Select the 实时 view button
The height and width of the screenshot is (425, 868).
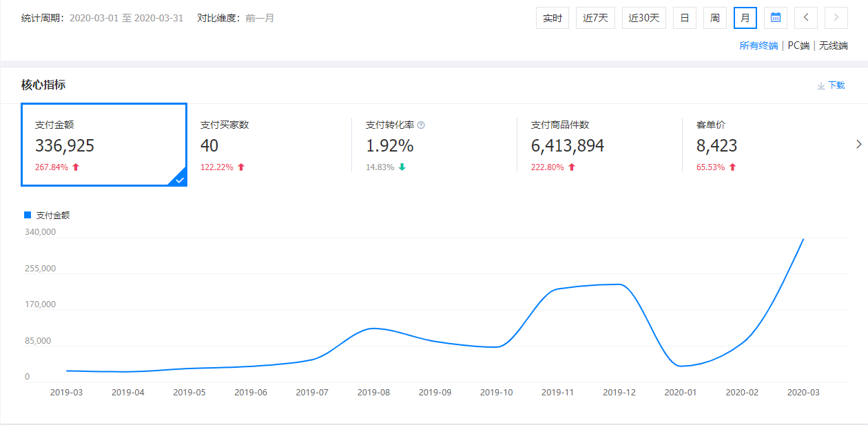pos(552,18)
